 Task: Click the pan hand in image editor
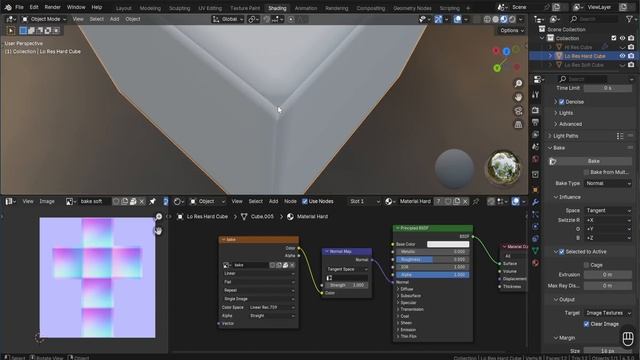click(158, 231)
